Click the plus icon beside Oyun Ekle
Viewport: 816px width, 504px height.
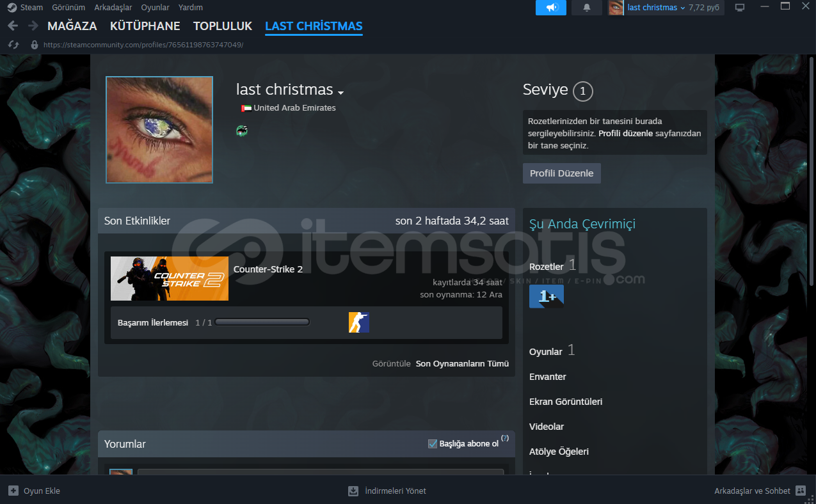tap(13, 491)
